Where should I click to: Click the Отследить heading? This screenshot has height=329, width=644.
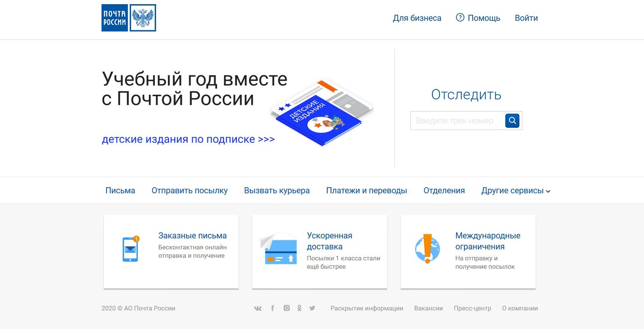[x=466, y=95]
